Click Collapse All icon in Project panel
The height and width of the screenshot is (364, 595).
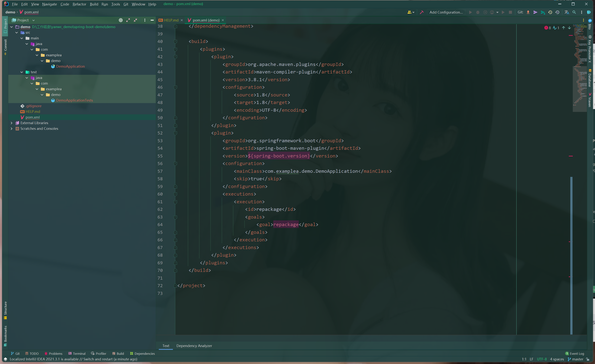click(135, 20)
